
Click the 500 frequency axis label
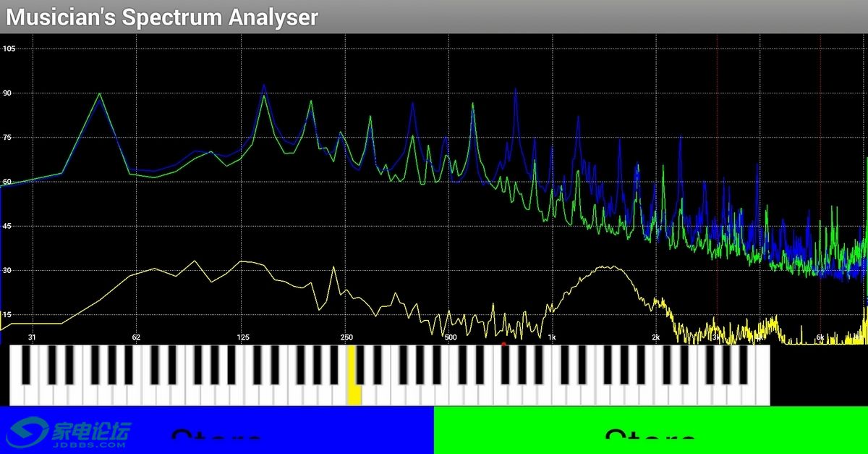450,337
